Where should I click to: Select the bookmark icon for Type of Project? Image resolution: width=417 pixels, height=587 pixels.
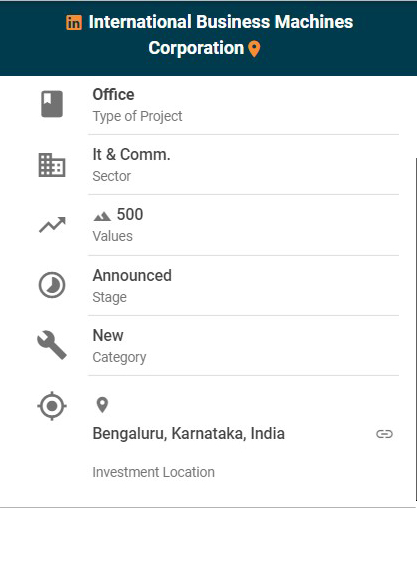coord(52,104)
